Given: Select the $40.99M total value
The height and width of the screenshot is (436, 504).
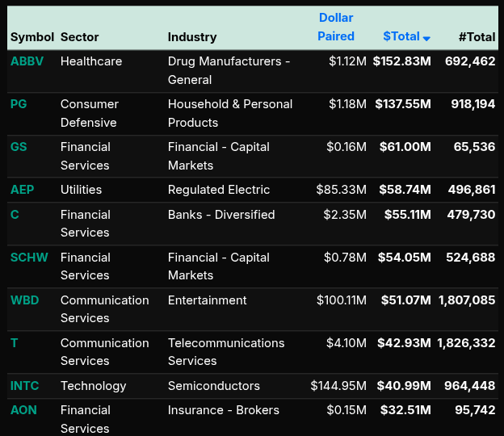Looking at the screenshot, I should click(404, 386).
